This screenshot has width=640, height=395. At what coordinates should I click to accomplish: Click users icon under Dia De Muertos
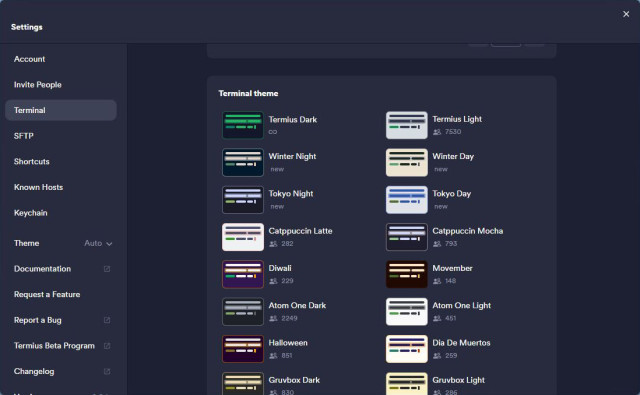[437, 355]
